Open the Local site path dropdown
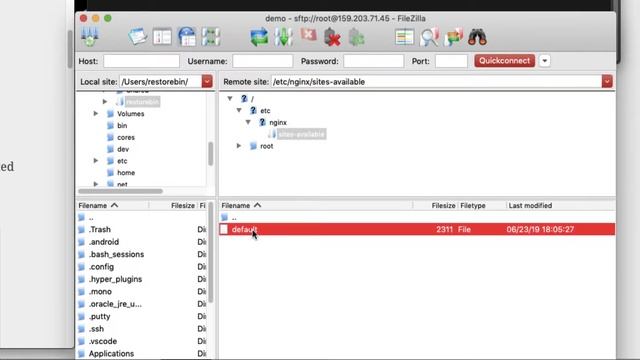640x360 pixels. click(207, 82)
